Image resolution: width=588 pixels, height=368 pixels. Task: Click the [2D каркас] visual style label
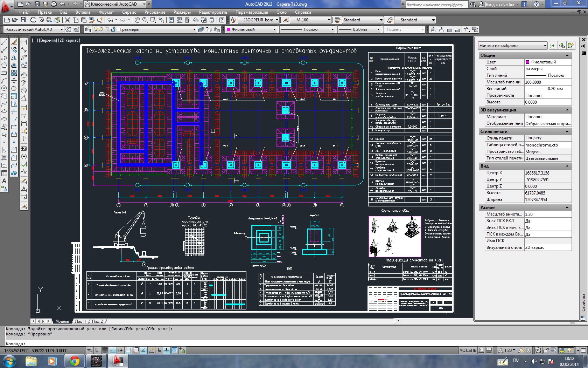(x=69, y=40)
